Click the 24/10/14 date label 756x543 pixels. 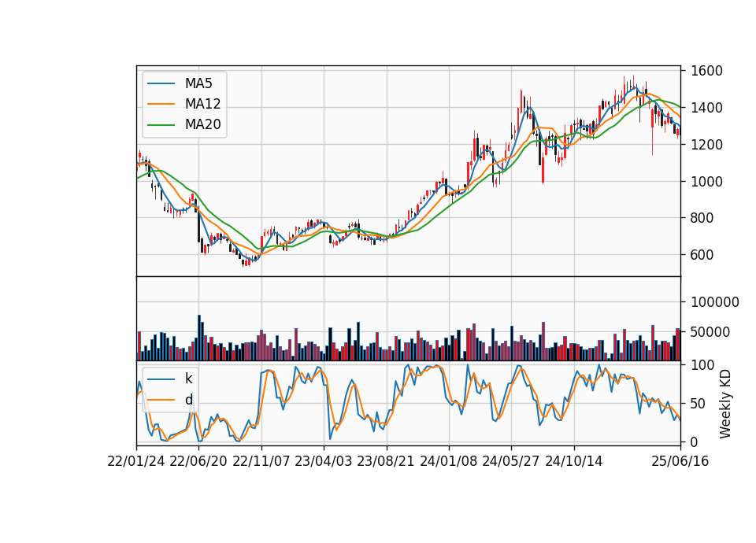(574, 461)
